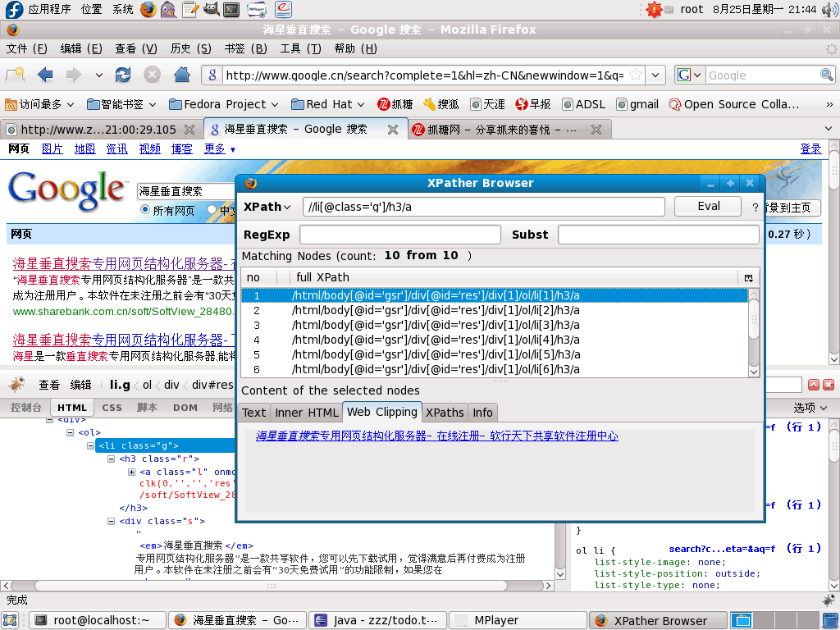Screen dimensions: 840x630
Task: Click the red update notification icon
Action: tap(654, 9)
